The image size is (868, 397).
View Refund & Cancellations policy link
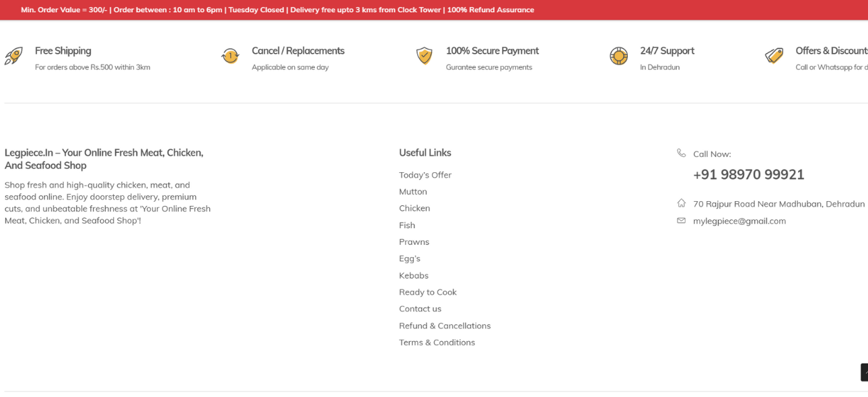pos(444,326)
